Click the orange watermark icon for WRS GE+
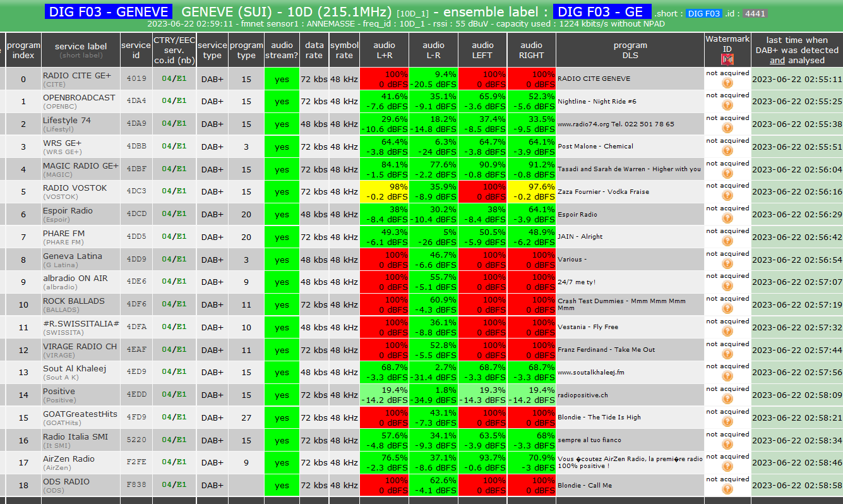Screen dimensions: 843x504 pos(727,151)
